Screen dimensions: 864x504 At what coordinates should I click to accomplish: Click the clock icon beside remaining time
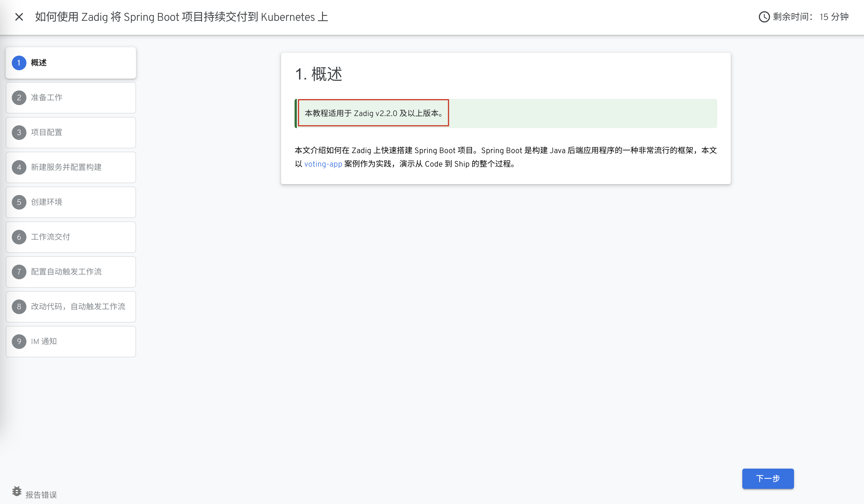click(764, 17)
